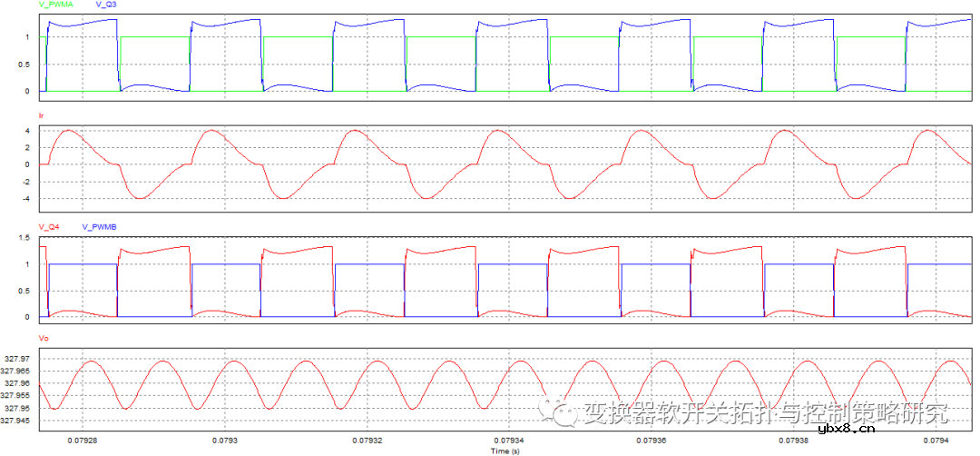Select the red V_Q4 legend label
This screenshot has width=980, height=456.
[x=49, y=226]
